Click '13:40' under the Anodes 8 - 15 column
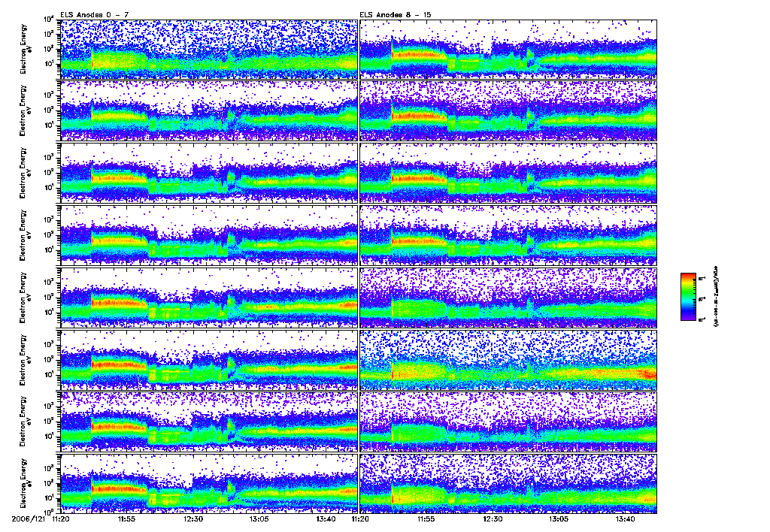Screen dimensions: 770x532 tap(625, 518)
